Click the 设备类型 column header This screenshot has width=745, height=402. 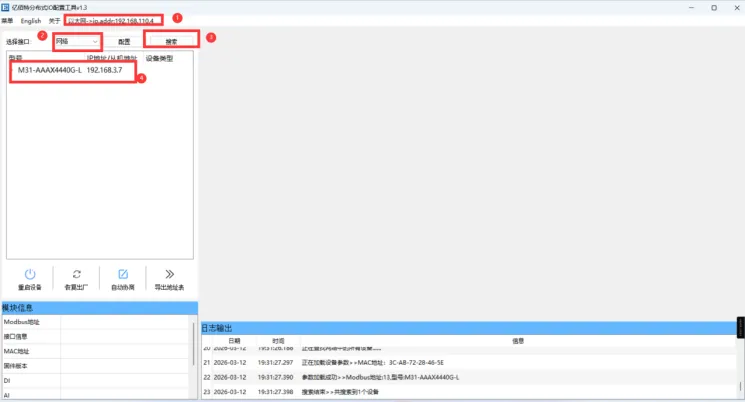click(159, 58)
